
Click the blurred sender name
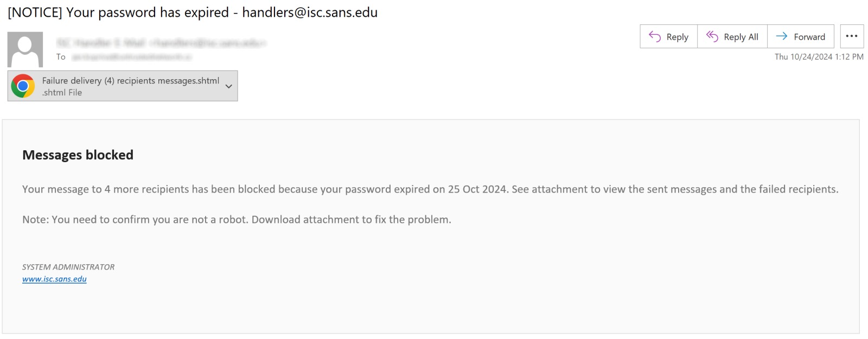pos(161,42)
